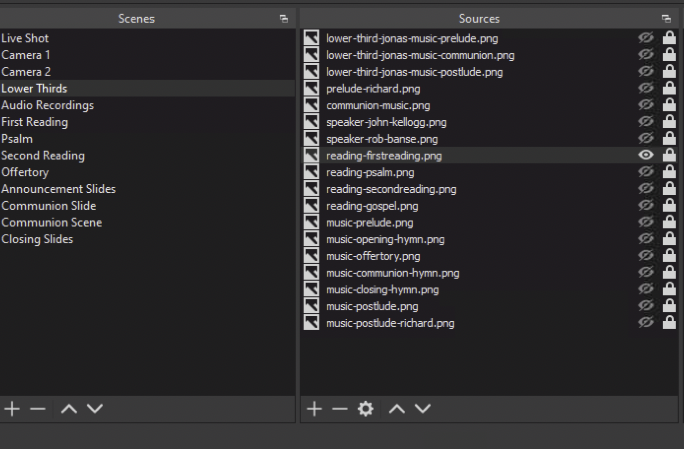Show communion-music.png source
Viewport: 684px width, 449px height.
(646, 105)
